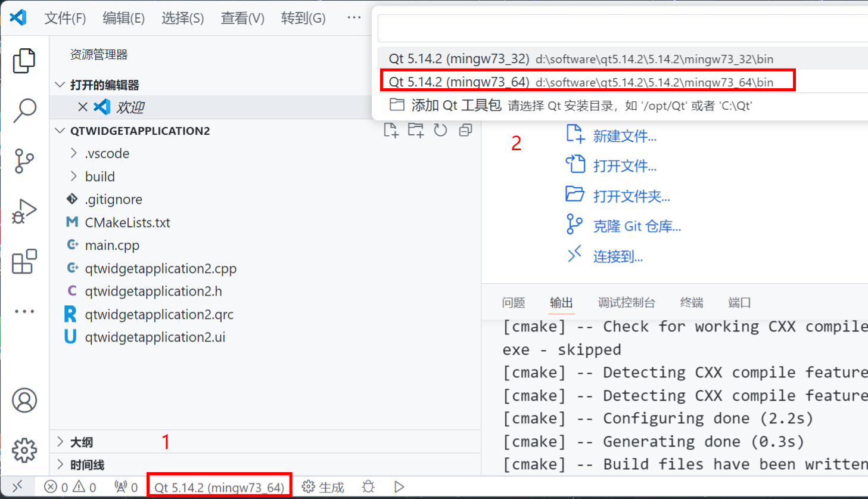Click 克隆 Git 仓库... link
Screen dimensions: 868x499
pos(637,227)
